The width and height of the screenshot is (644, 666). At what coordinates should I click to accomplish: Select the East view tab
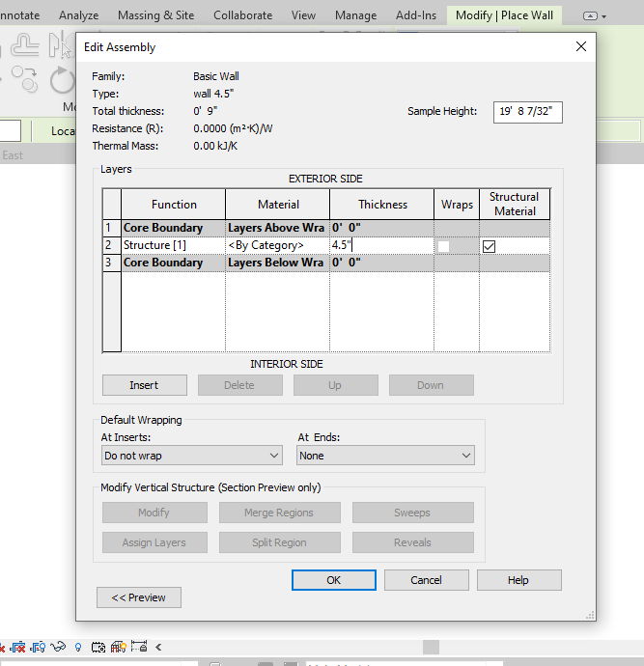point(13,155)
